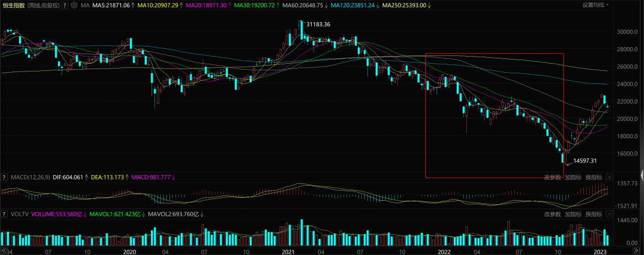This screenshot has height=255, width=644.
Task: Click 换指标 in the MACD panel
Action: [x=594, y=178]
